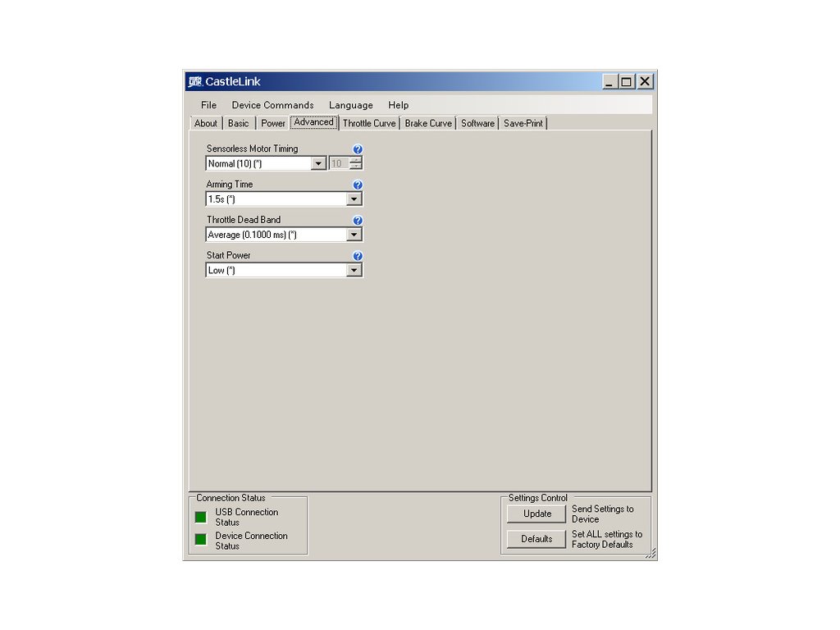The height and width of the screenshot is (630, 840).
Task: Switch to the Save-Print tab
Action: [523, 123]
